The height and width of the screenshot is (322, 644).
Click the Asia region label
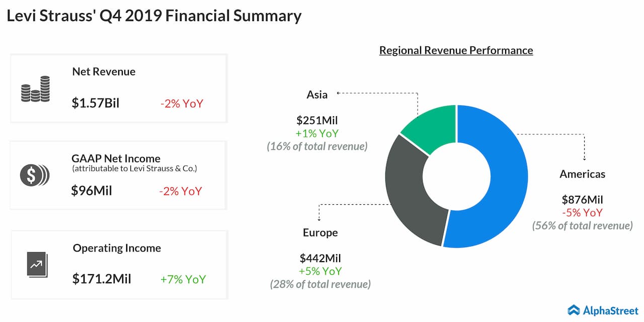click(317, 95)
